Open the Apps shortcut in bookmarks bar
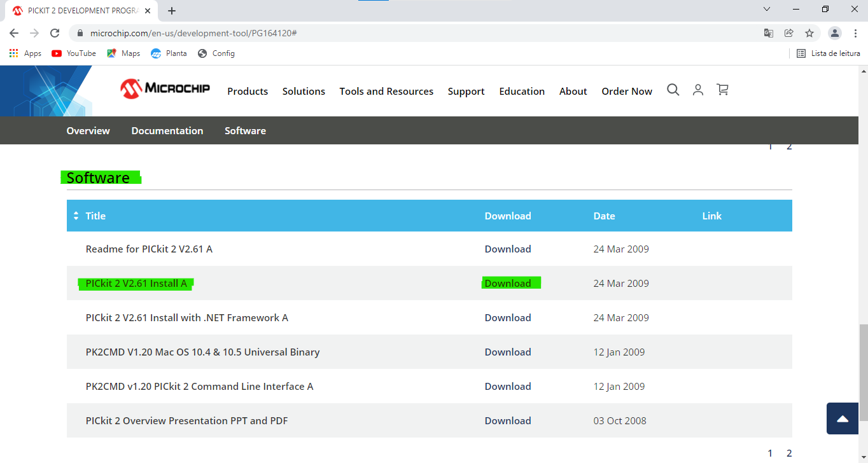 [x=25, y=53]
